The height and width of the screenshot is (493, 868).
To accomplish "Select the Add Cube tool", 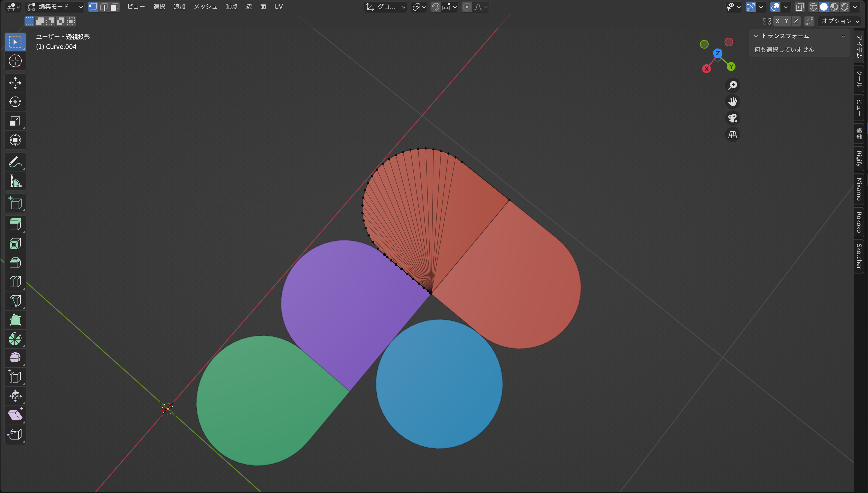I will point(15,203).
